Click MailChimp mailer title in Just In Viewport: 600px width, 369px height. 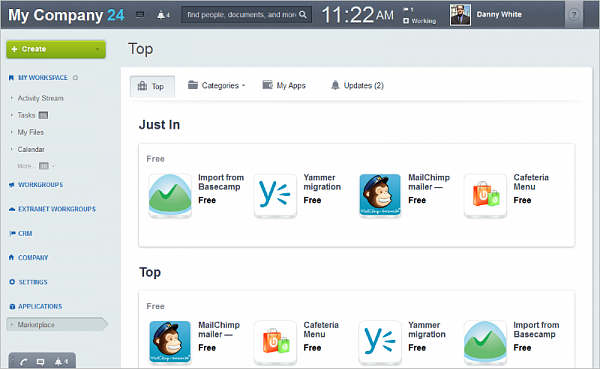coord(429,182)
